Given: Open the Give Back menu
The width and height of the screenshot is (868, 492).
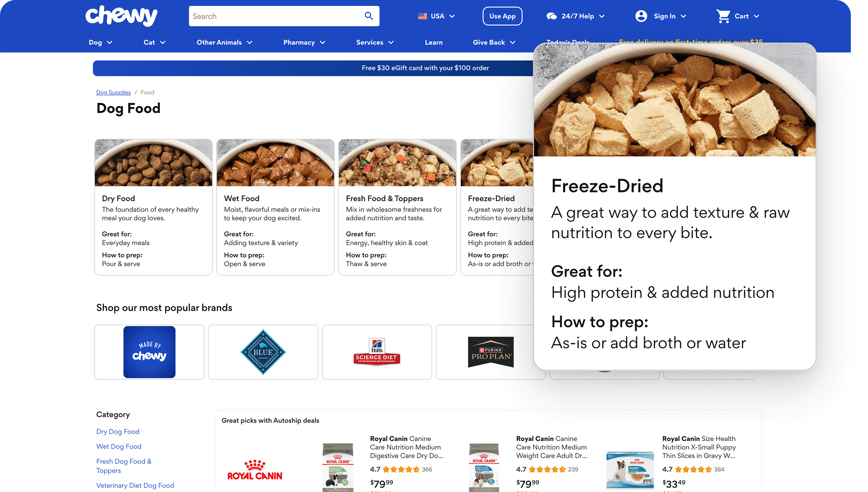Looking at the screenshot, I should [494, 42].
